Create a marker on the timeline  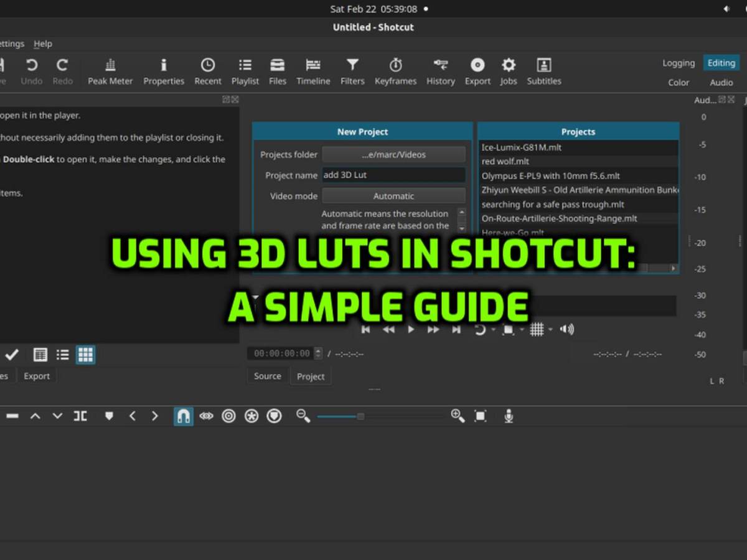click(x=109, y=416)
